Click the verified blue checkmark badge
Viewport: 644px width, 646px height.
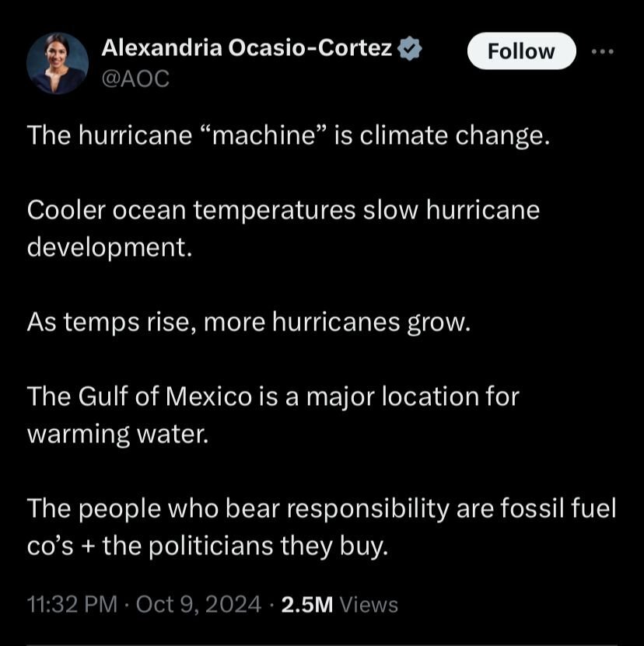click(x=411, y=50)
